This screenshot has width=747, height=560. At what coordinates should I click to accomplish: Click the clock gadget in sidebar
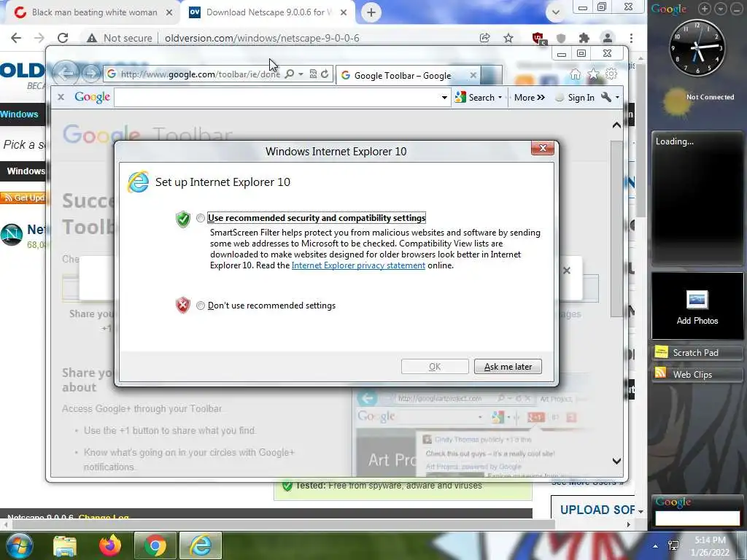[697, 47]
